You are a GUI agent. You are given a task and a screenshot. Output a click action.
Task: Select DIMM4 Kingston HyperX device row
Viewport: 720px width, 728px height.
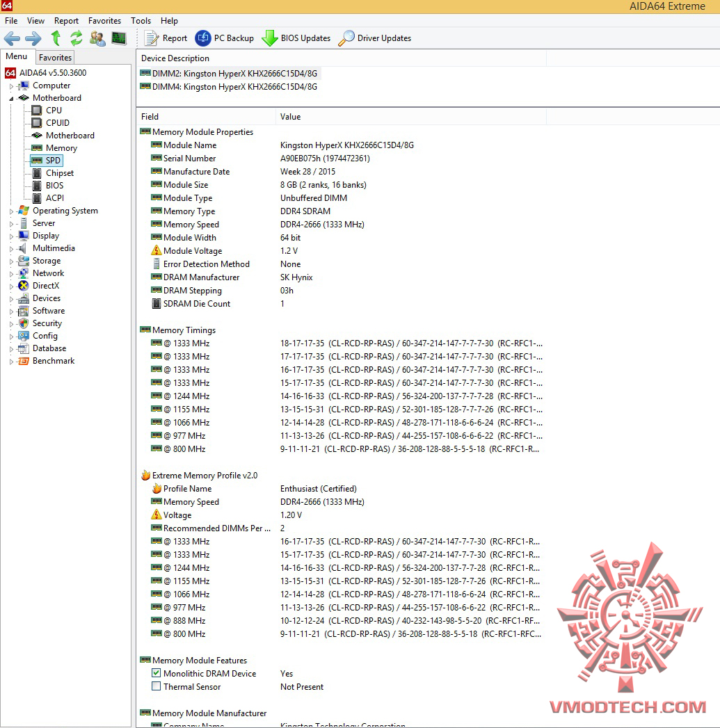[x=229, y=87]
